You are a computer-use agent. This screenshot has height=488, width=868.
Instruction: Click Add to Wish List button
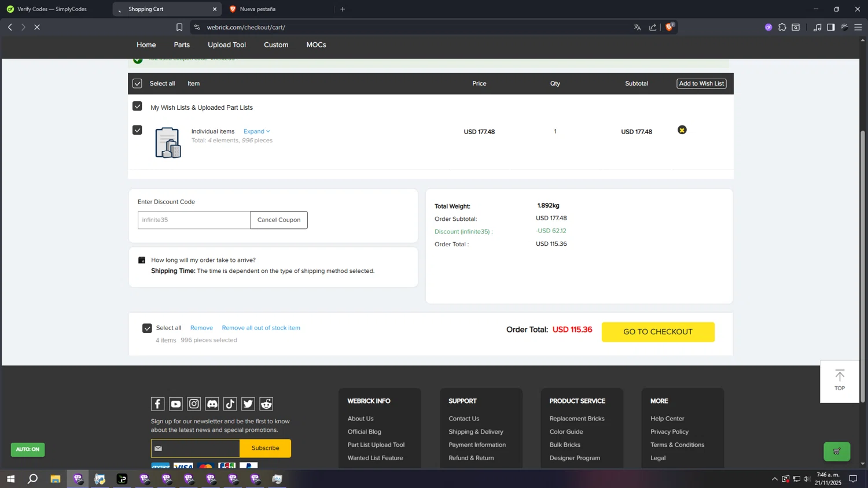point(701,84)
